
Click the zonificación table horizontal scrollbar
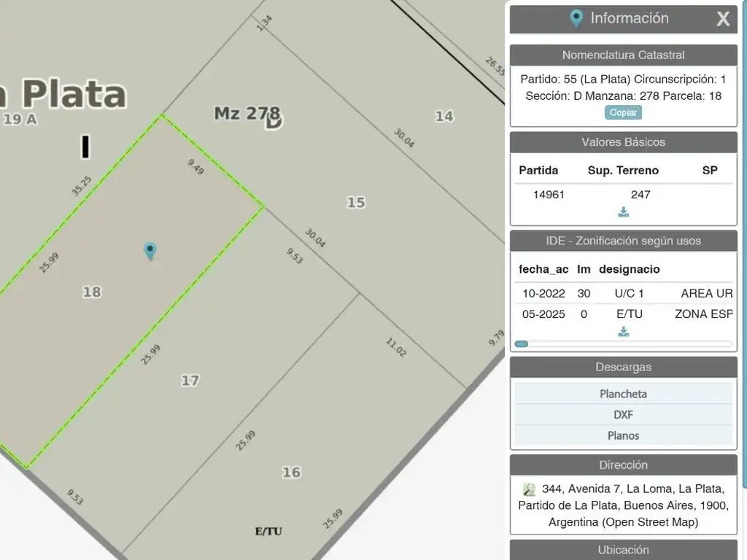pos(623,343)
